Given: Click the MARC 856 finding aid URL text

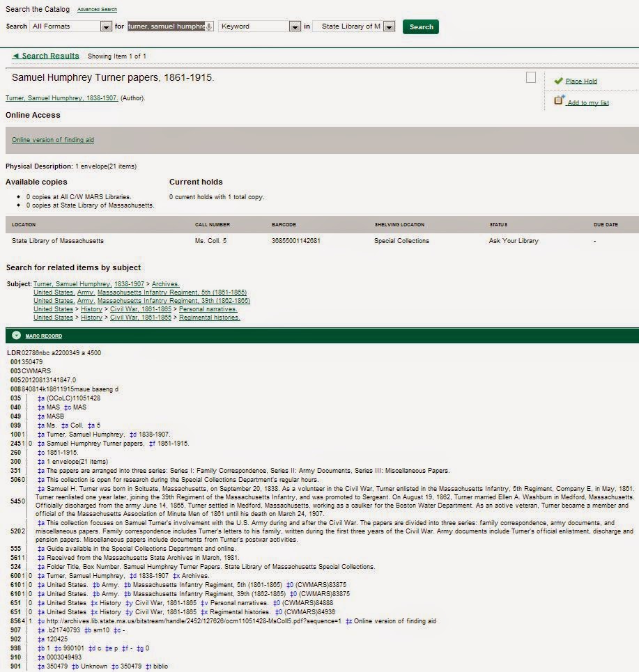Looking at the screenshot, I should [194, 621].
